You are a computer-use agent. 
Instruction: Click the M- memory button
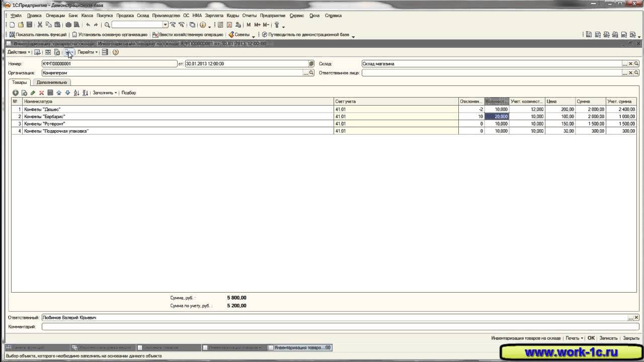coord(266,25)
